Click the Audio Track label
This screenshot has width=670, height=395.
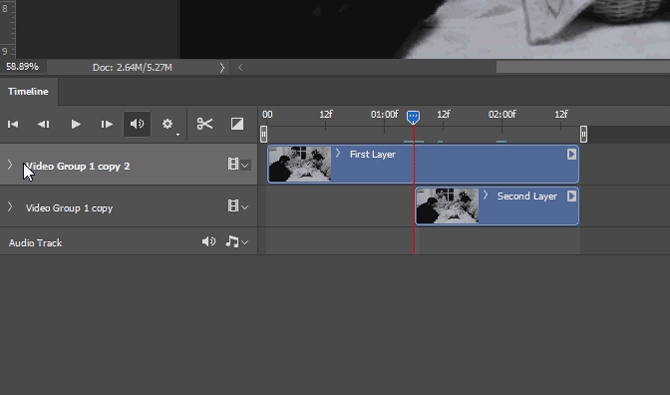pos(35,243)
